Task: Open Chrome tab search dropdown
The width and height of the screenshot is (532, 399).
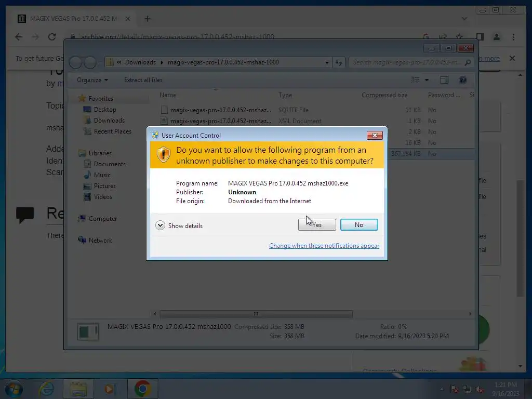Action: click(x=464, y=19)
